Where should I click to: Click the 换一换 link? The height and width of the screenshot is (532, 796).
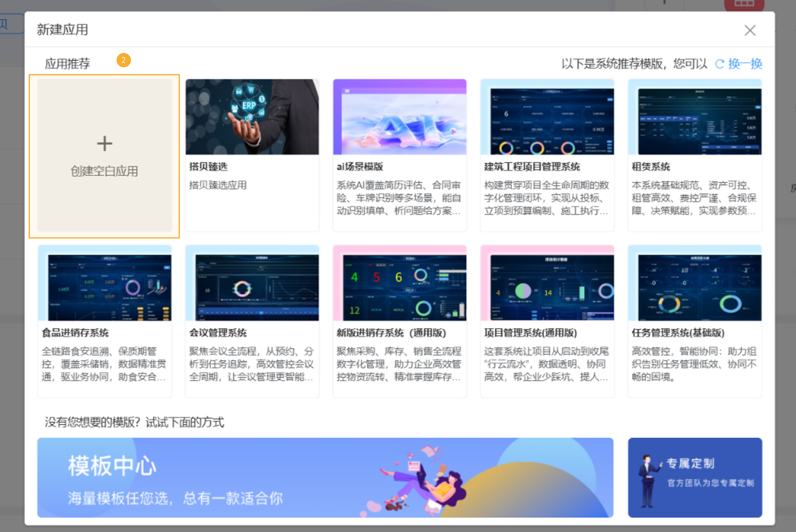pyautogui.click(x=745, y=64)
